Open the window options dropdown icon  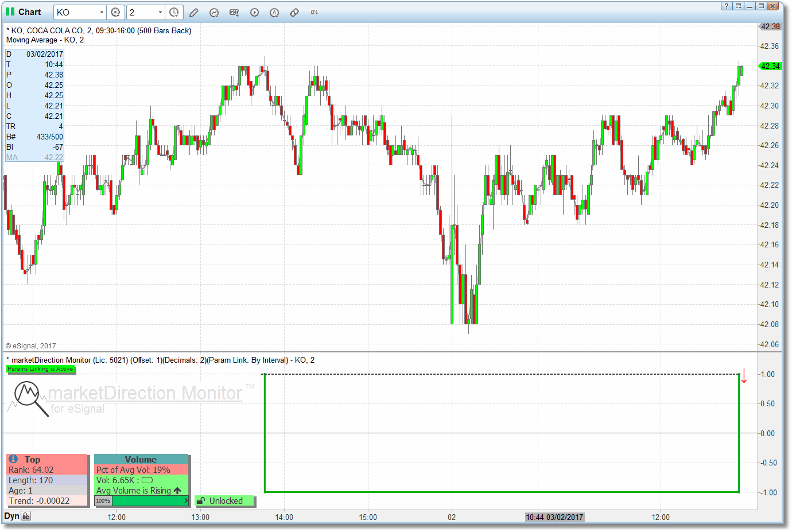point(738,6)
